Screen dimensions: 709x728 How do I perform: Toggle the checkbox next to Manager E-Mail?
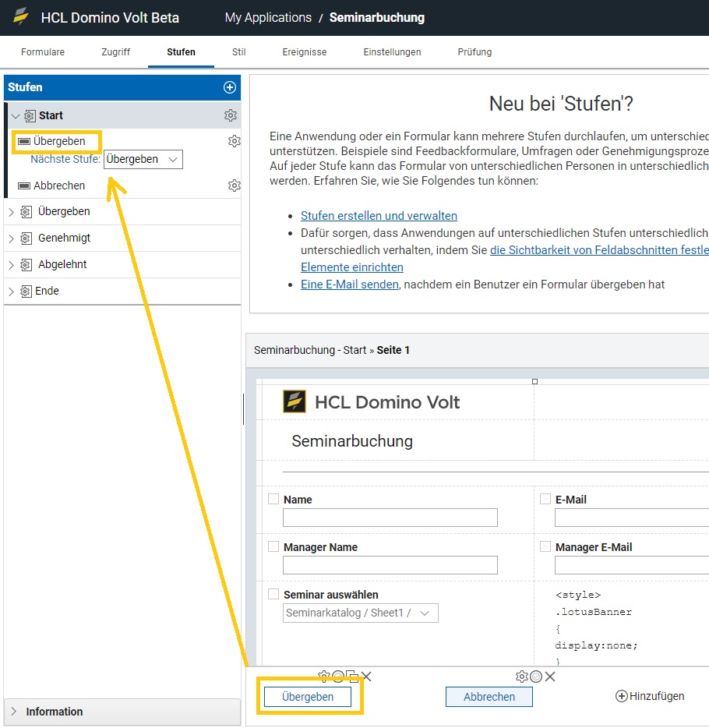[545, 546]
